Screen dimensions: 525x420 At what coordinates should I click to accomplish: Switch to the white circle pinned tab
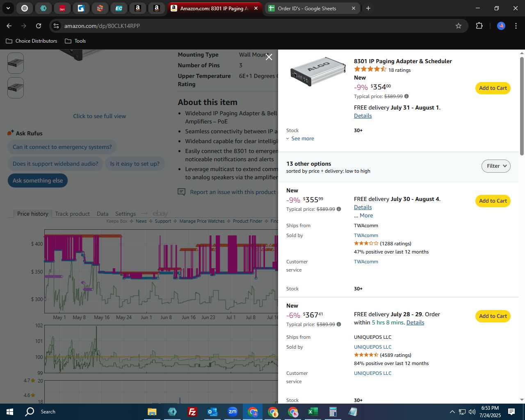click(x=25, y=8)
